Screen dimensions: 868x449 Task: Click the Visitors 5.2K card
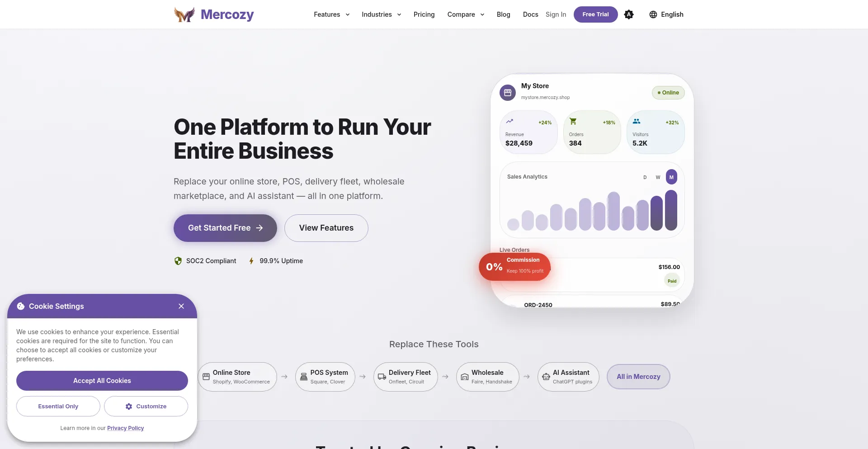[656, 132]
